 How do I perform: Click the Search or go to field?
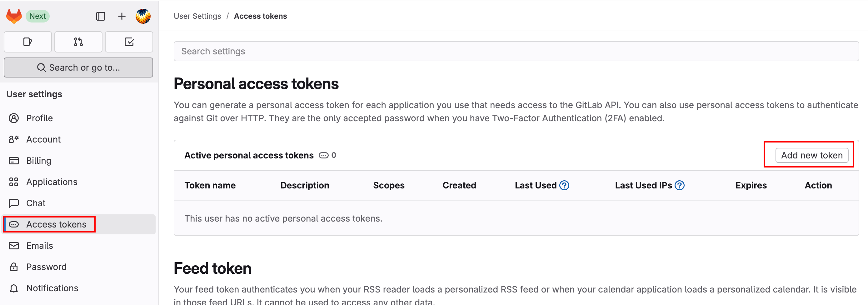tap(78, 67)
